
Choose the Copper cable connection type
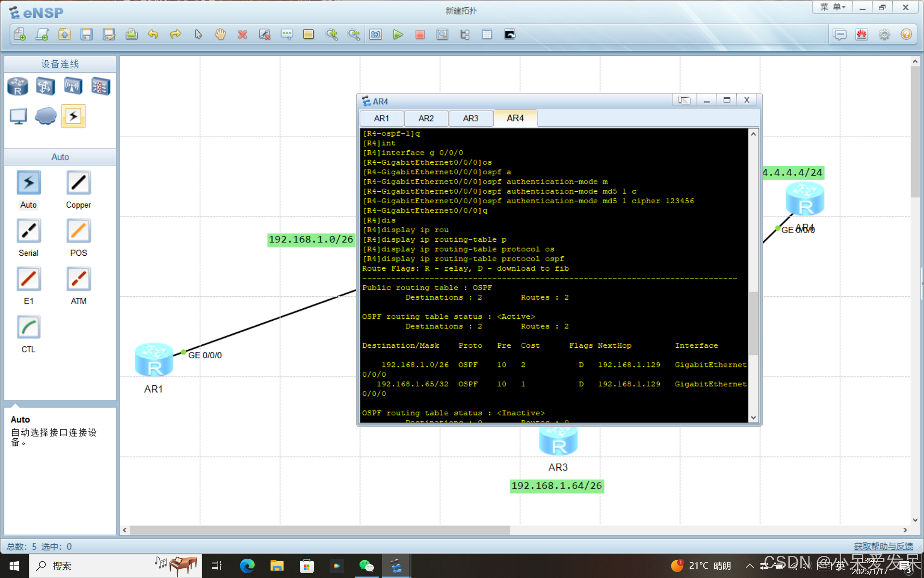78,183
